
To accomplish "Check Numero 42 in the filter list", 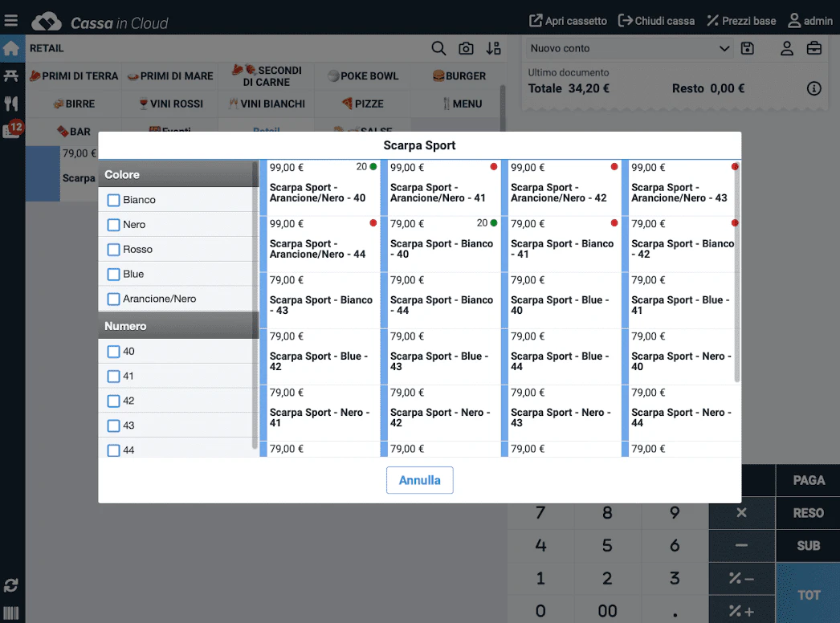I will (113, 401).
